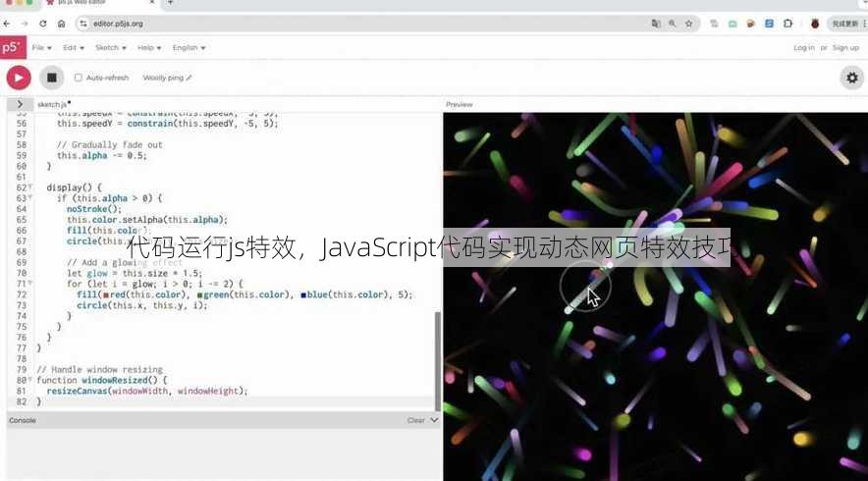Click "circle(this.x, this.y, i);" on line 73
The height and width of the screenshot is (481, 868).
141,305
